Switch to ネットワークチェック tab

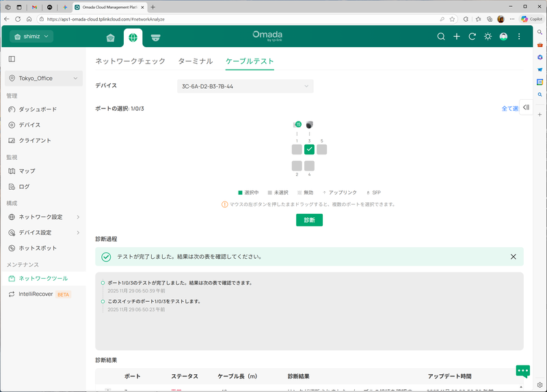point(131,61)
